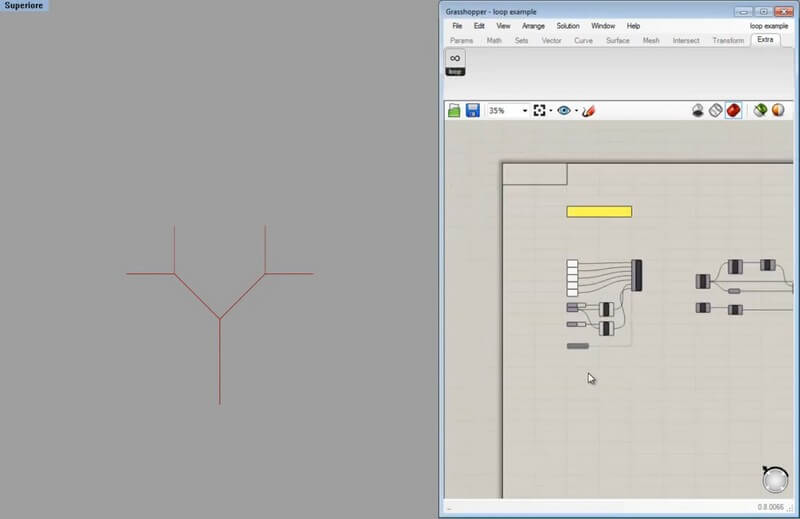Switch to the Curve tab
The width and height of the screenshot is (800, 519).
click(583, 41)
